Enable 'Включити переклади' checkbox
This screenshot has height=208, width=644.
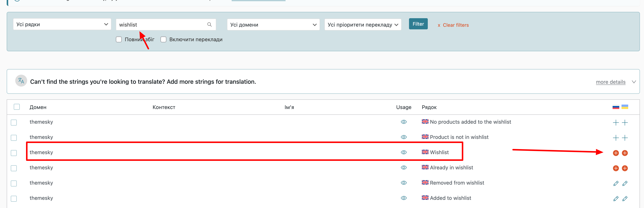coord(163,39)
